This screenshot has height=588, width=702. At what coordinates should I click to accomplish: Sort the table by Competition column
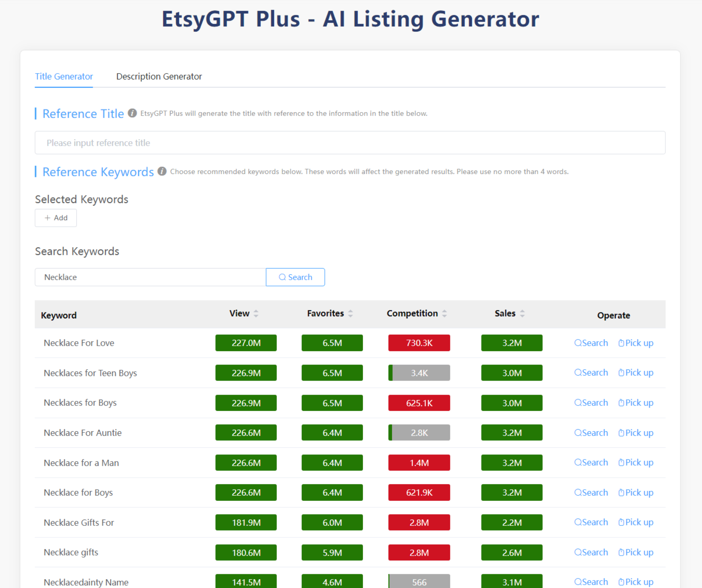[444, 314]
